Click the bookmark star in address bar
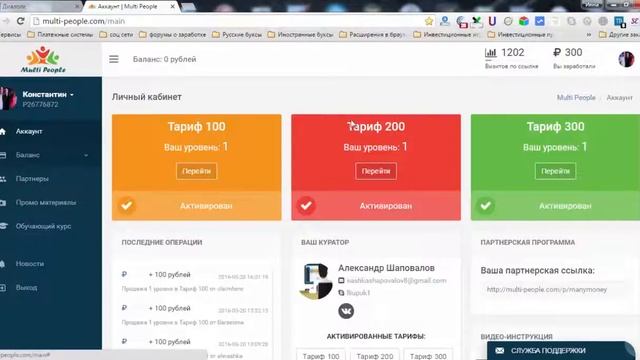 click(x=429, y=21)
